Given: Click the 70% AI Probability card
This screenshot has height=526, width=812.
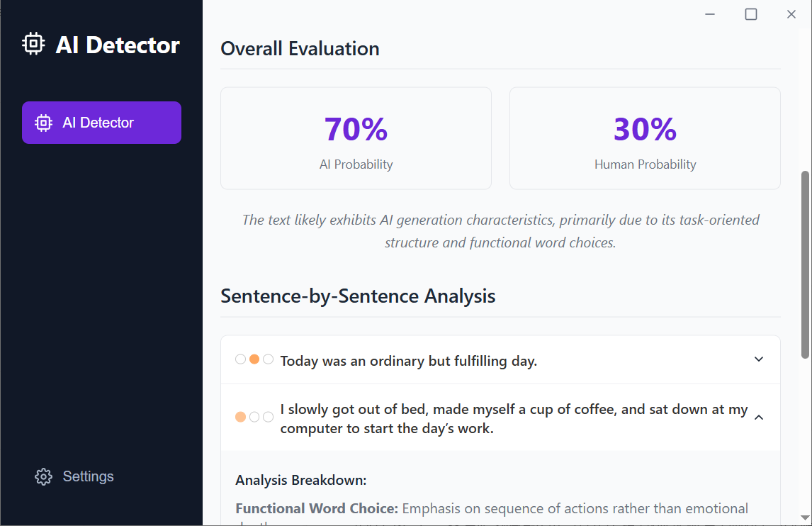Looking at the screenshot, I should tap(356, 138).
